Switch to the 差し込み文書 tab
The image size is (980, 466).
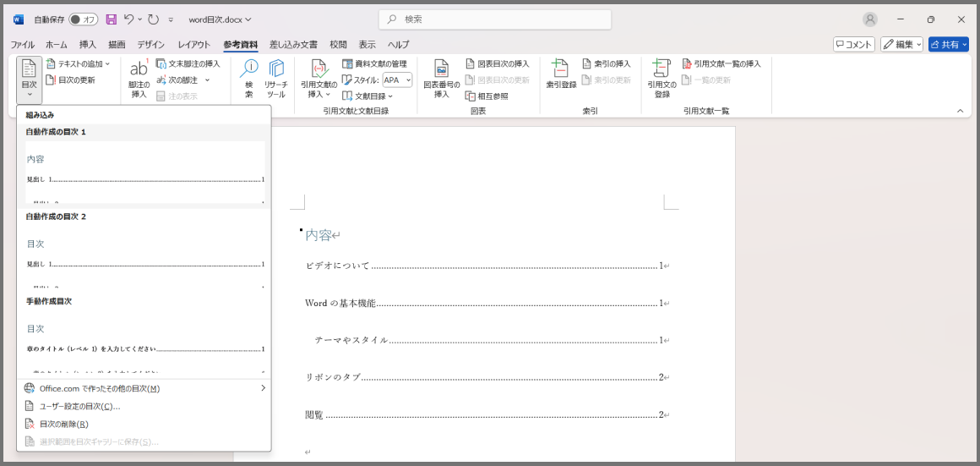tap(293, 45)
